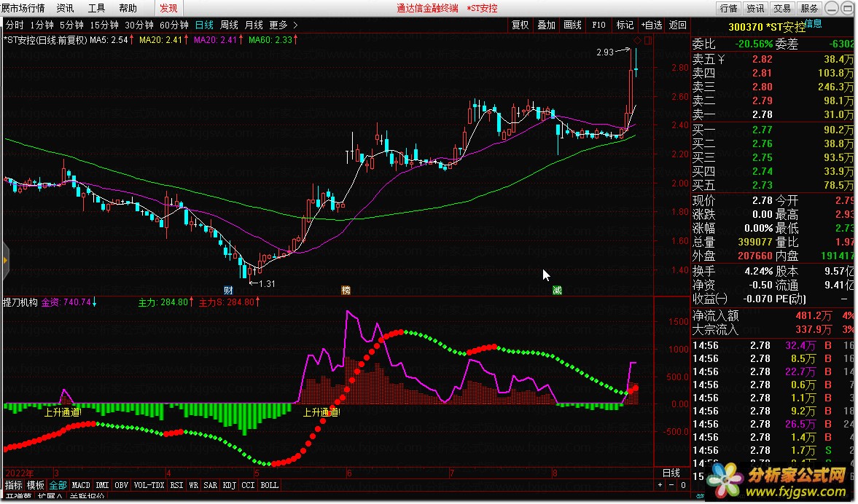Screen dimensions: 858x504
Task: Click the 叠加 overlay button
Action: pyautogui.click(x=546, y=25)
